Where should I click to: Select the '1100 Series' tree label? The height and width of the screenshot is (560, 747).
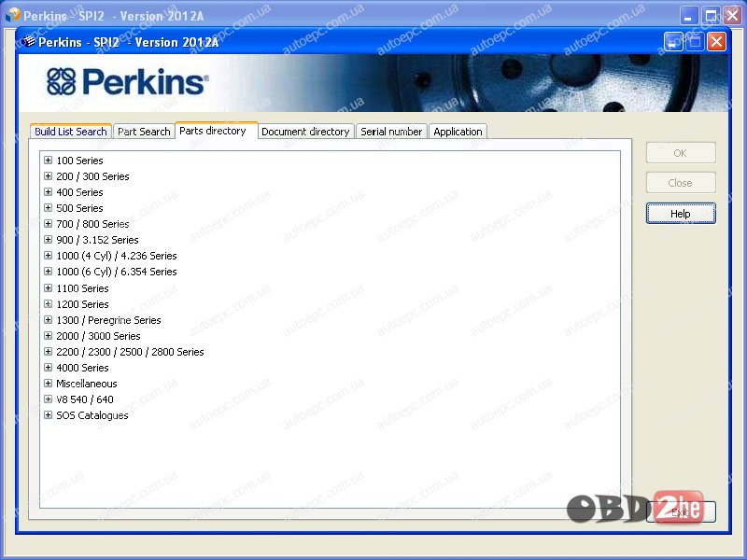coord(82,288)
